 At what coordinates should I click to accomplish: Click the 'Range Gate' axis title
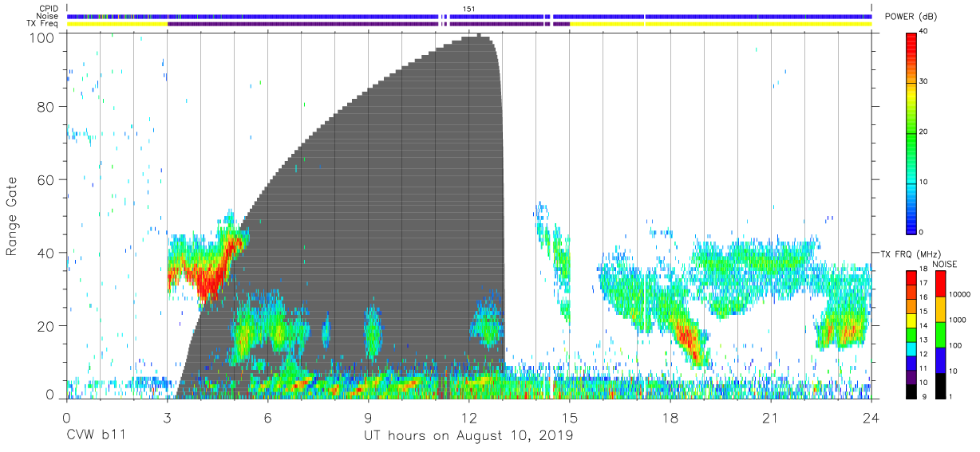[12, 215]
